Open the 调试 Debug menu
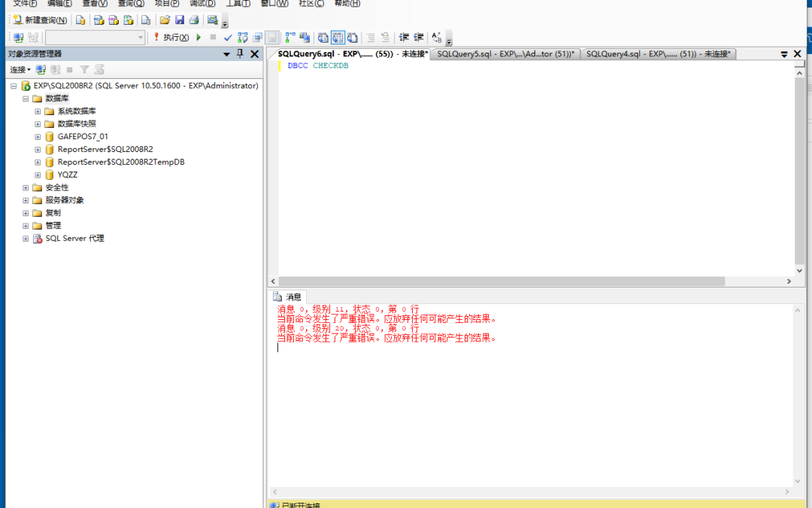 point(202,4)
